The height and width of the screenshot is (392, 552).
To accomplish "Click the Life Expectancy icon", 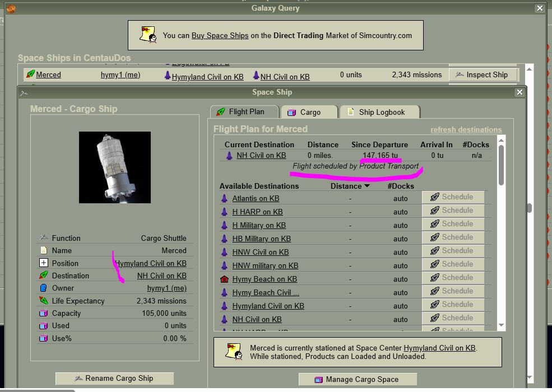I will coord(43,301).
